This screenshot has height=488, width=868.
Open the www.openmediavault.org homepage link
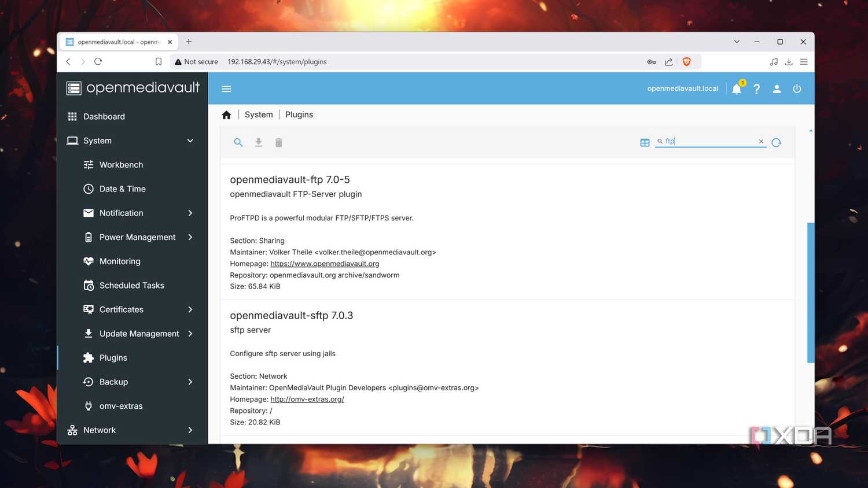pyautogui.click(x=325, y=264)
